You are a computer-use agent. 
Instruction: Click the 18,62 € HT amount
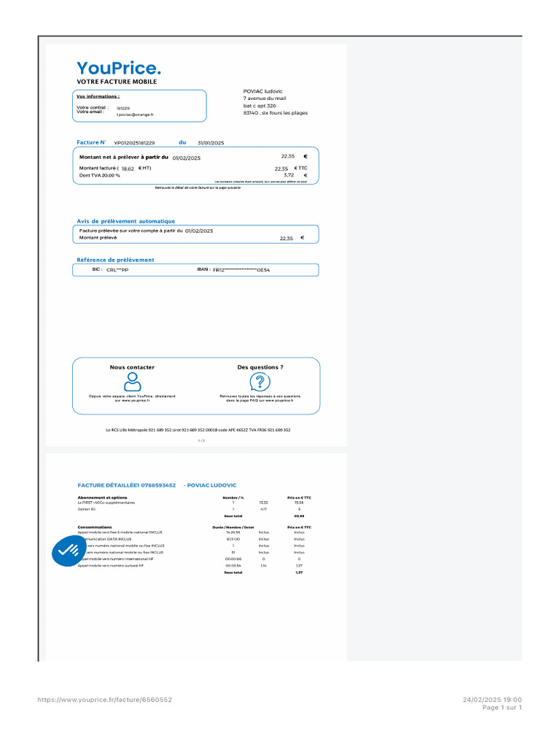pyautogui.click(x=136, y=169)
